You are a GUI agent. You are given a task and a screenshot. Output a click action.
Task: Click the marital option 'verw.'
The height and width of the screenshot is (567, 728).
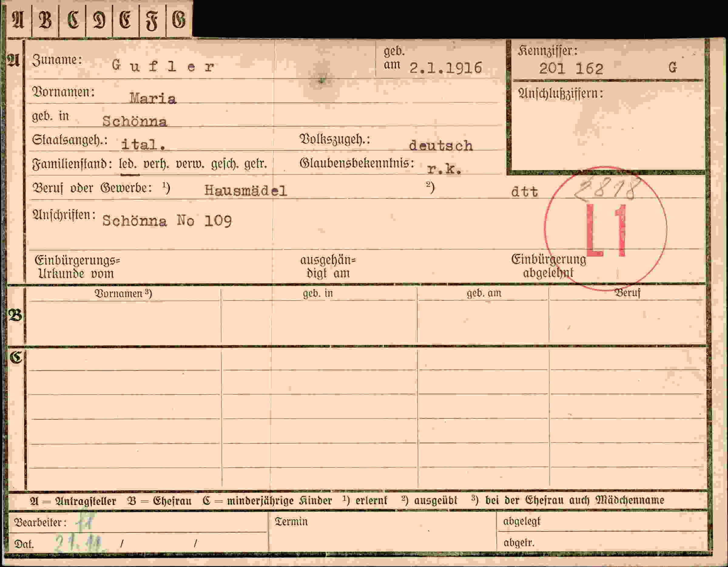190,165
